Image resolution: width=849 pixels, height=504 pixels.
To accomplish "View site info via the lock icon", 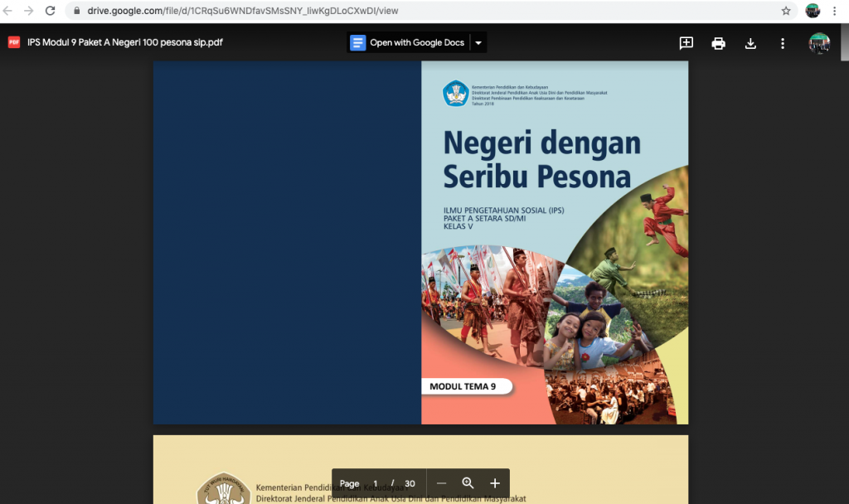I will [76, 11].
